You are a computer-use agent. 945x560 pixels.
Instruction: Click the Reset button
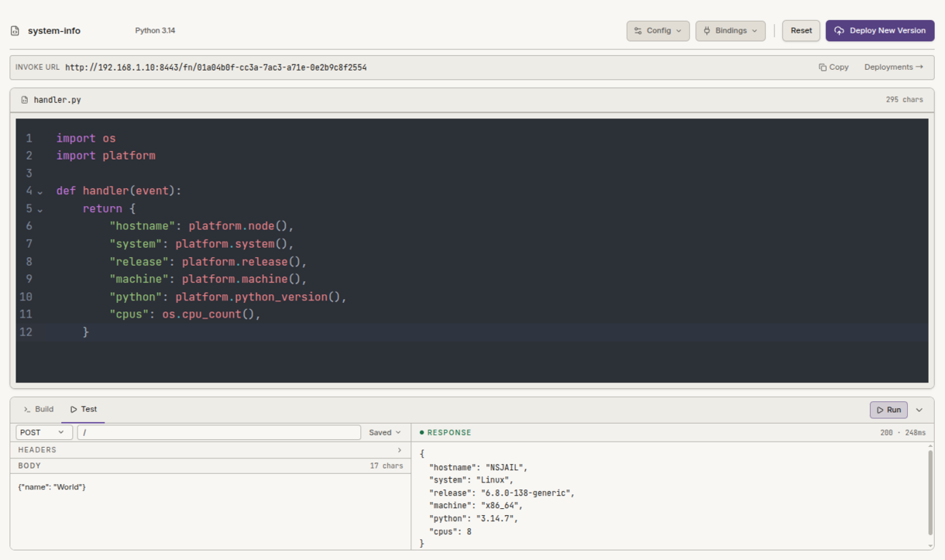(801, 31)
